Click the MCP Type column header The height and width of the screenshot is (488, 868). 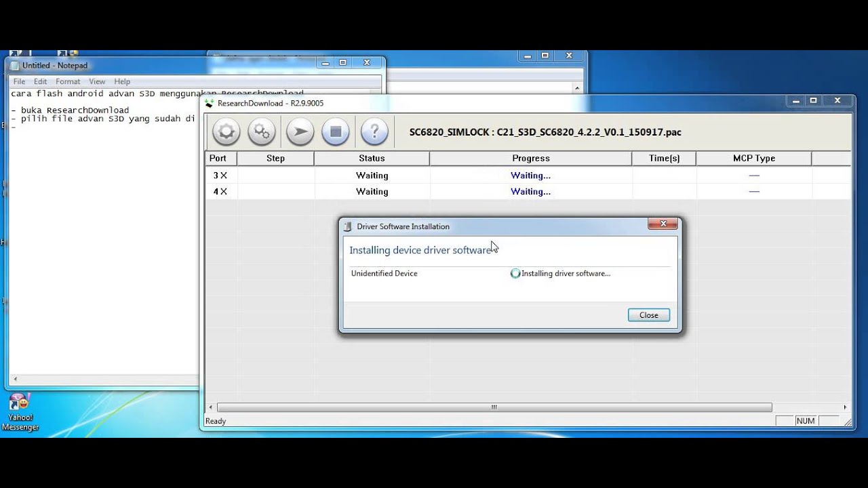[754, 158]
